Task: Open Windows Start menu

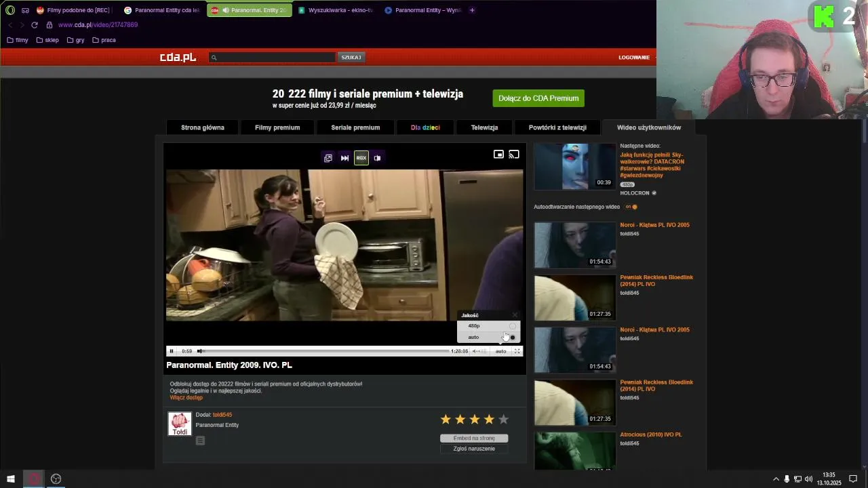Action: [x=11, y=479]
